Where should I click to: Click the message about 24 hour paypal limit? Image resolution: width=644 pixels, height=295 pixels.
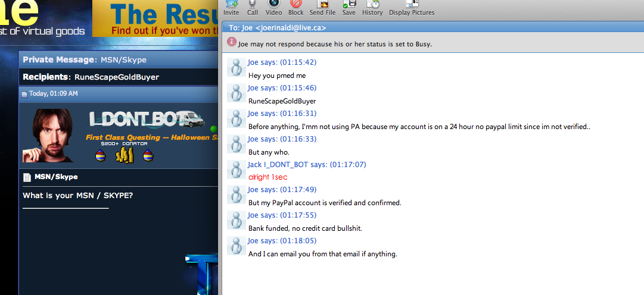(x=419, y=127)
